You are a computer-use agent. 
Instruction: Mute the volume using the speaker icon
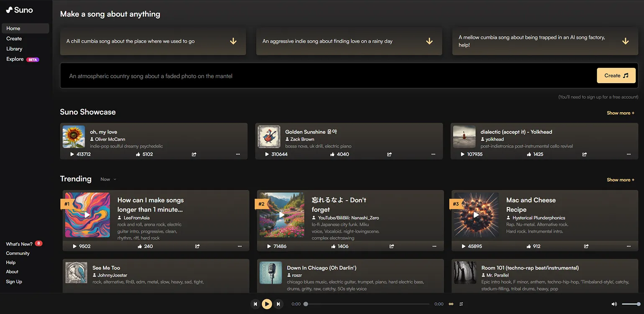614,304
